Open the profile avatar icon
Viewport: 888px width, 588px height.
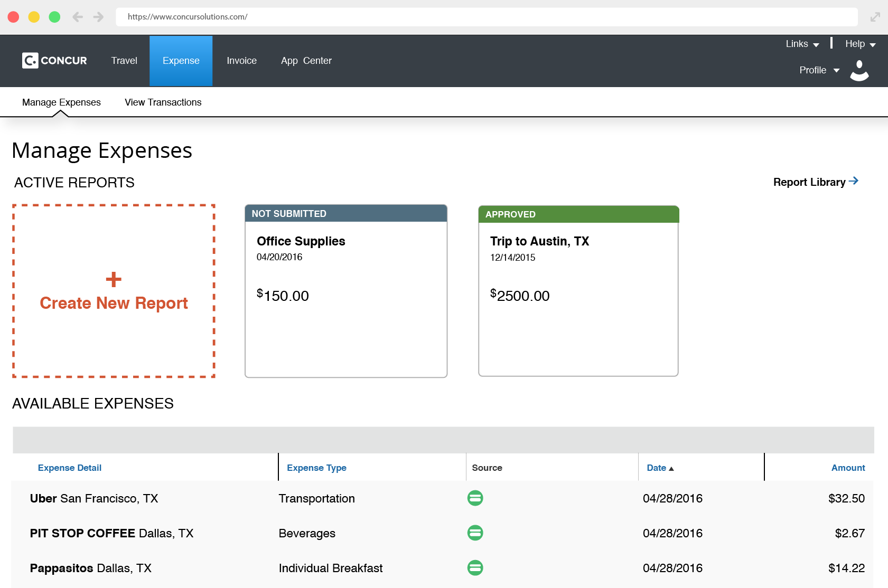(859, 70)
